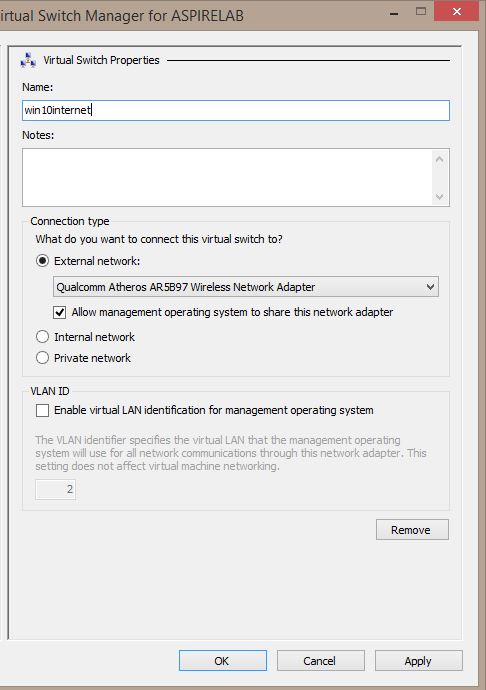Select the Internal network radio button
Image resolution: width=486 pixels, height=690 pixels.
click(42, 337)
